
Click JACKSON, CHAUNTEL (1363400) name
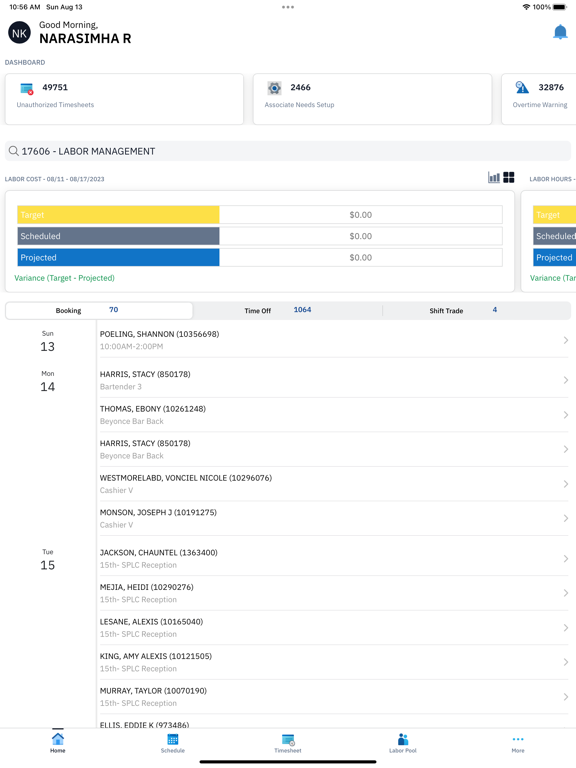click(159, 552)
